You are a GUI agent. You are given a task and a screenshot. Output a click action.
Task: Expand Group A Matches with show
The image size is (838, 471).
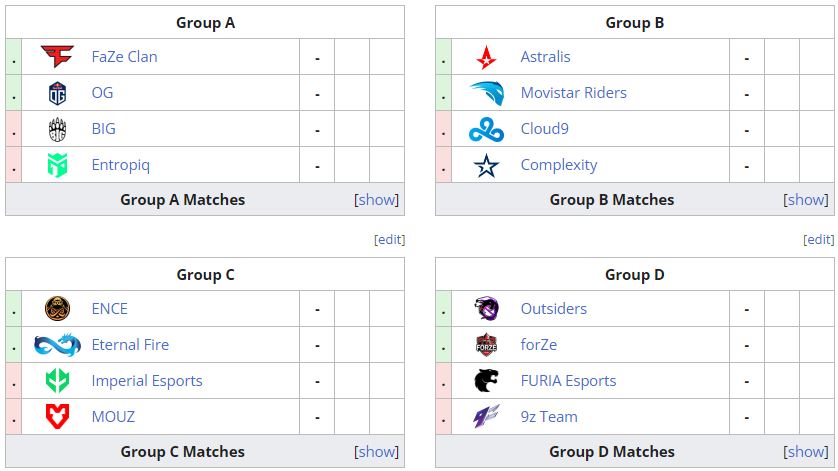(x=377, y=199)
